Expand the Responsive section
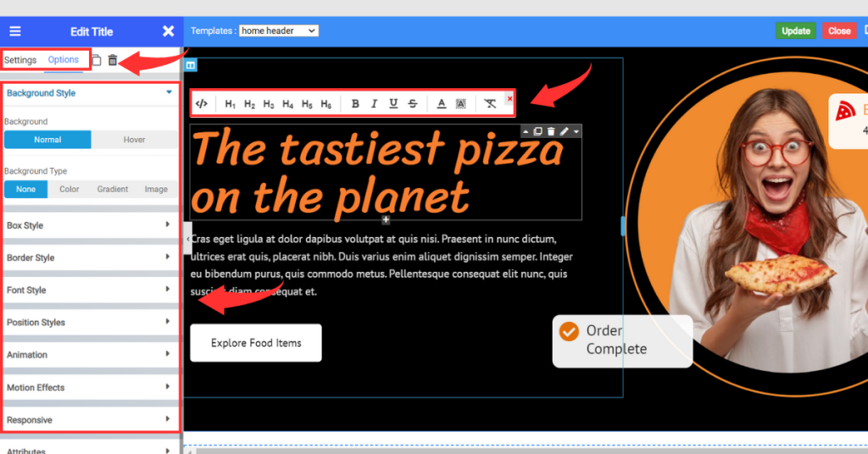The image size is (868, 454). pos(90,420)
